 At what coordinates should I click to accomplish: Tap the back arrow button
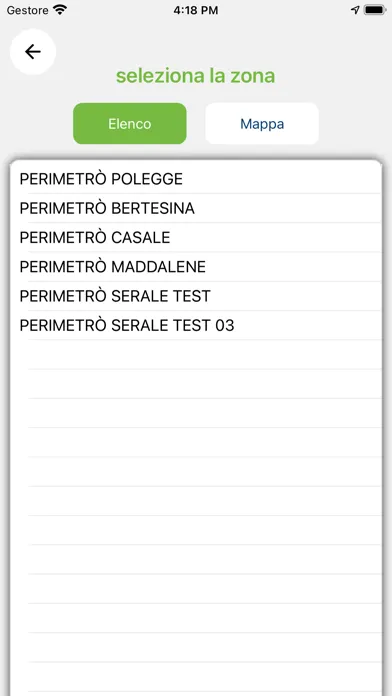[33, 52]
